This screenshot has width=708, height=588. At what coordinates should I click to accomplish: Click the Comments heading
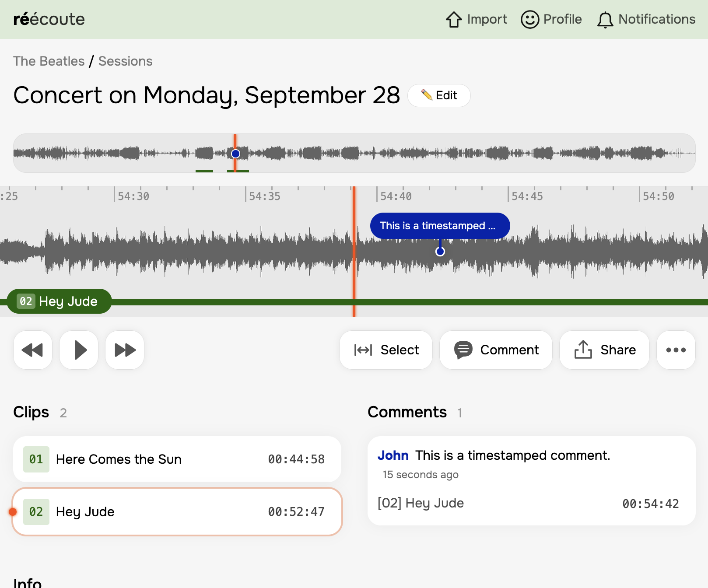(x=407, y=412)
